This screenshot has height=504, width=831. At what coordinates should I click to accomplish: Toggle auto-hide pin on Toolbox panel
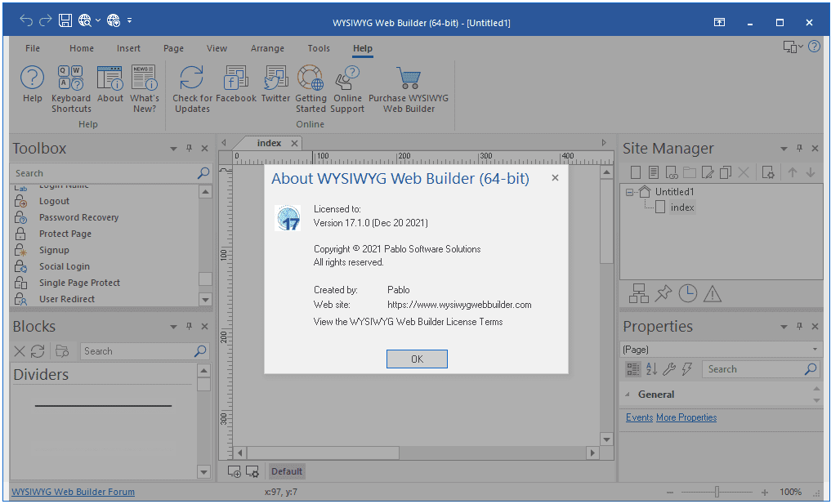coord(190,149)
